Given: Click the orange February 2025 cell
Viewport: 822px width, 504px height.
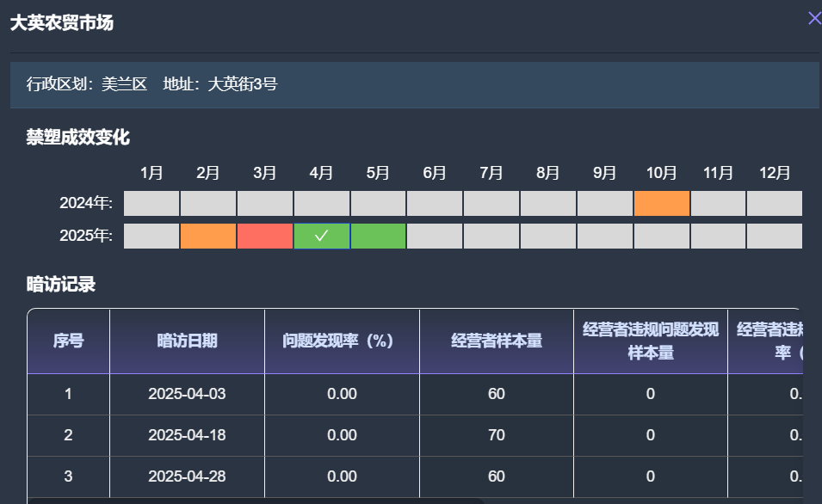Looking at the screenshot, I should tap(208, 237).
